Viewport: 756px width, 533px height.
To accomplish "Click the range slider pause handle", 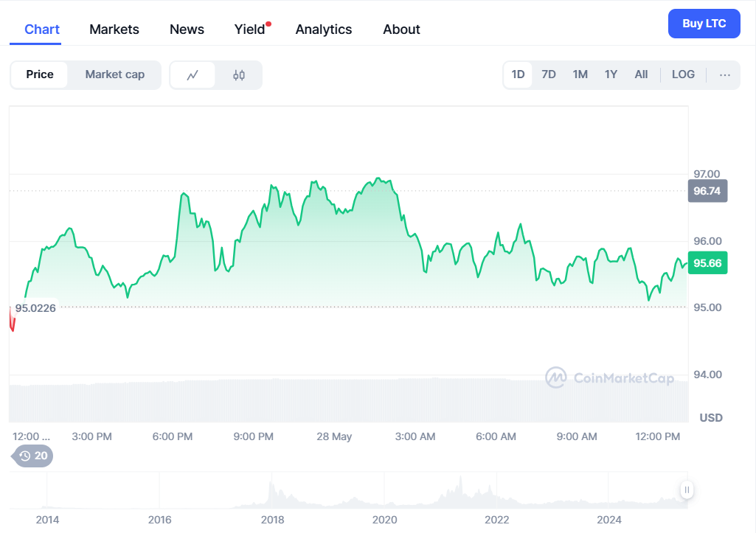I will pos(687,490).
